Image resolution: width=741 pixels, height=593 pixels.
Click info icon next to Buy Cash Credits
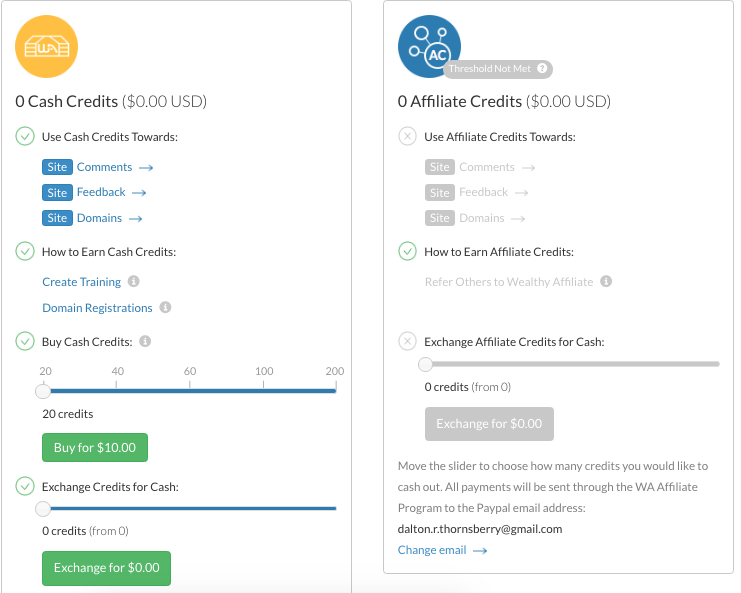tap(145, 342)
